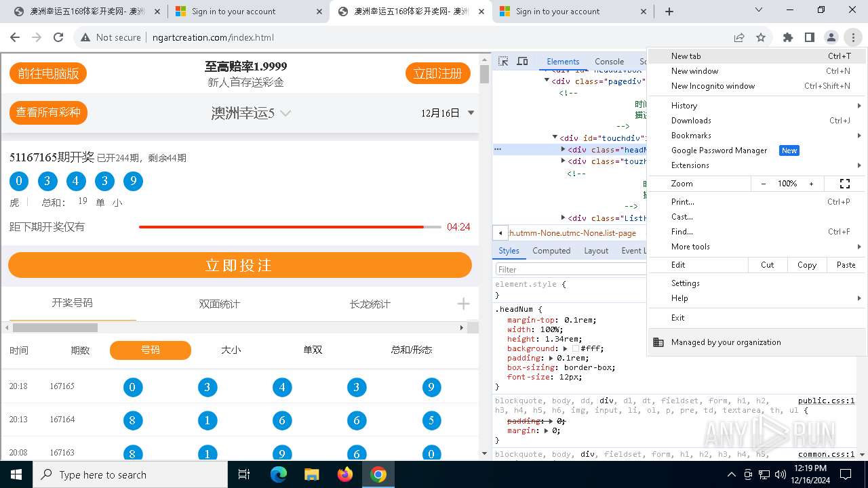Switch to the Layout tab in DevTools
Viewport: 868px width, 488px height.
[596, 251]
